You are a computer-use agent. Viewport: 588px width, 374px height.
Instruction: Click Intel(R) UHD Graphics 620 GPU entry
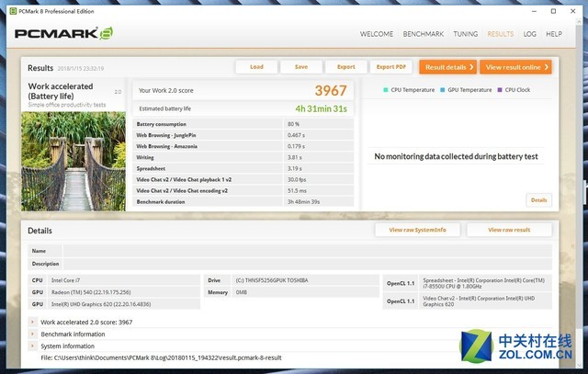[x=101, y=304]
